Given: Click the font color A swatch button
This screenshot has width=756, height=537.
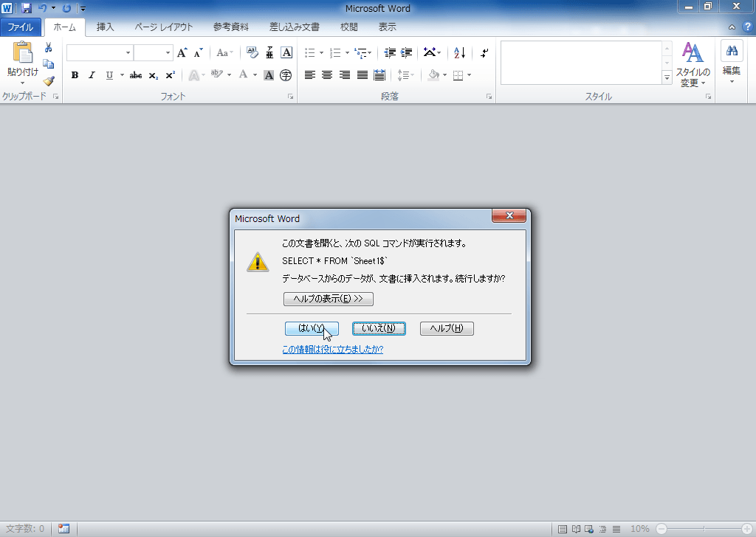Looking at the screenshot, I should tap(243, 75).
